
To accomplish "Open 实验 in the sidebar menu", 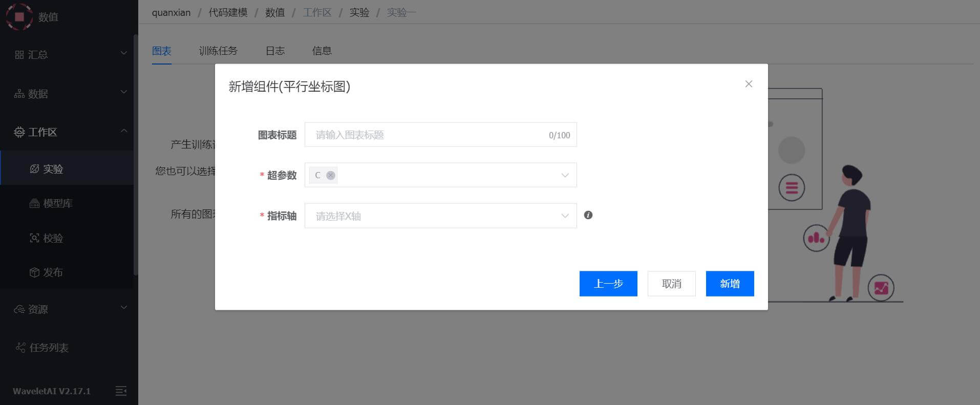I will [x=67, y=168].
